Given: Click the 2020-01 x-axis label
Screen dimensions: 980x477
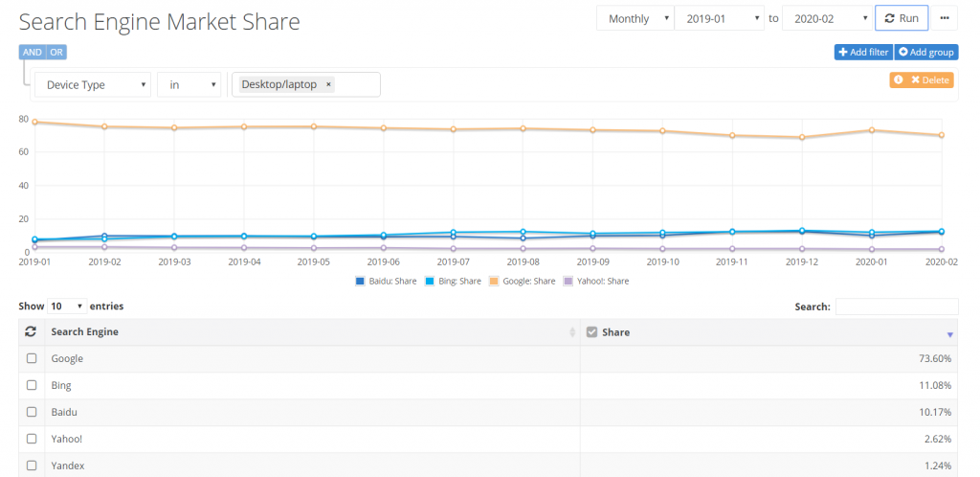Looking at the screenshot, I should [873, 261].
